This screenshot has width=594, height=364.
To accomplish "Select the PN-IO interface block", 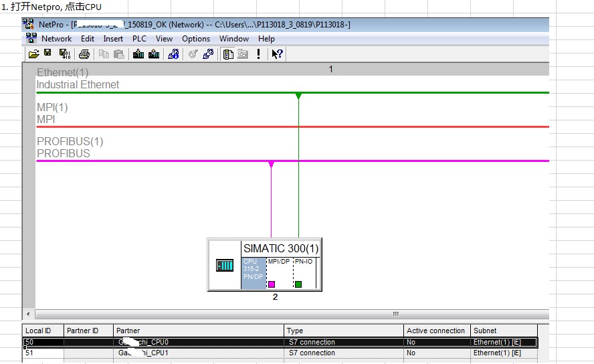I will (x=304, y=273).
